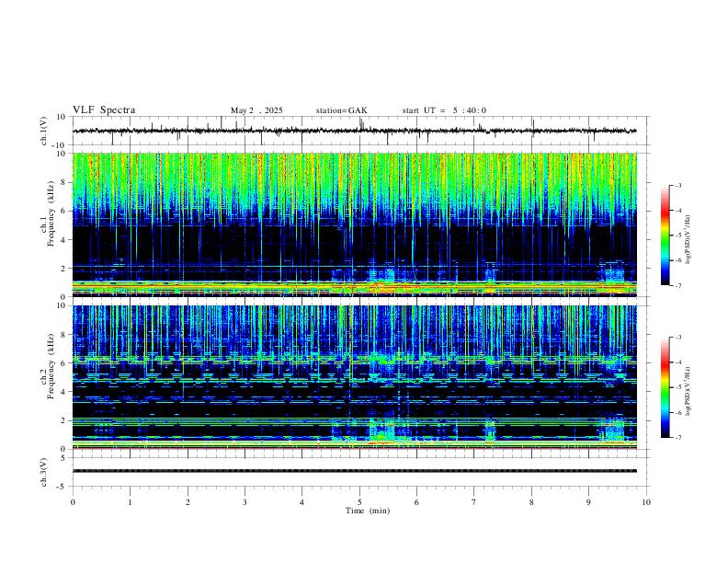Click time axis tick label "0"
The height and width of the screenshot is (563, 728).
point(73,502)
